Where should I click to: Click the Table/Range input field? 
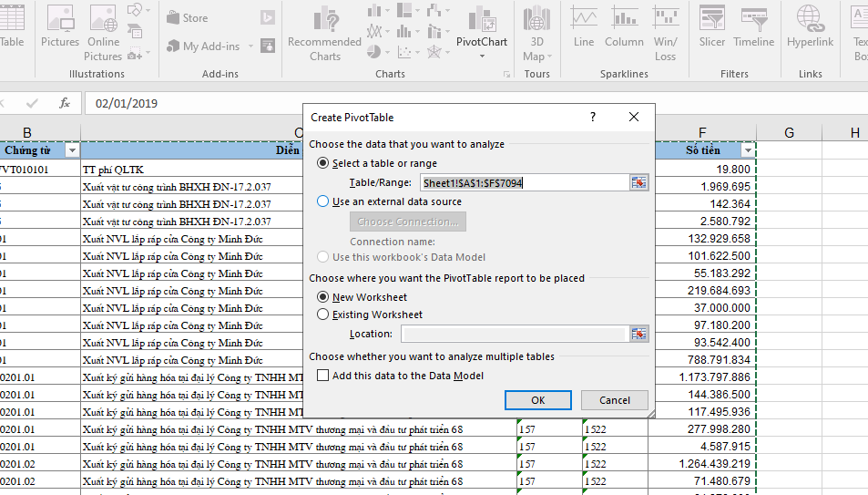coord(523,182)
